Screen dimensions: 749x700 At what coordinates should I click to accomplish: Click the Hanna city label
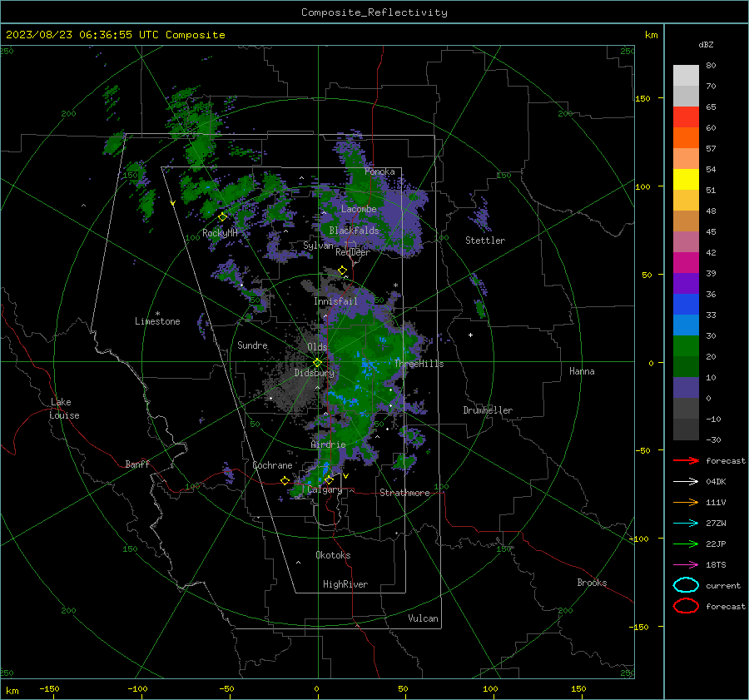coord(582,371)
